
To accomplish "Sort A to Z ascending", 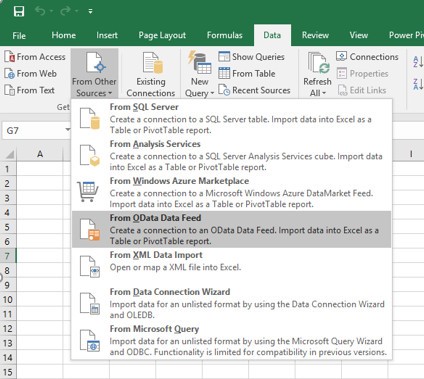I will [x=418, y=62].
